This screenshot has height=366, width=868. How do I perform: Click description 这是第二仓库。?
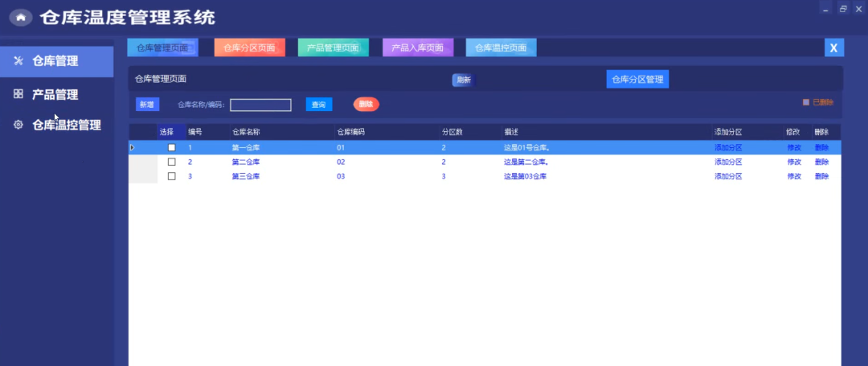point(526,162)
